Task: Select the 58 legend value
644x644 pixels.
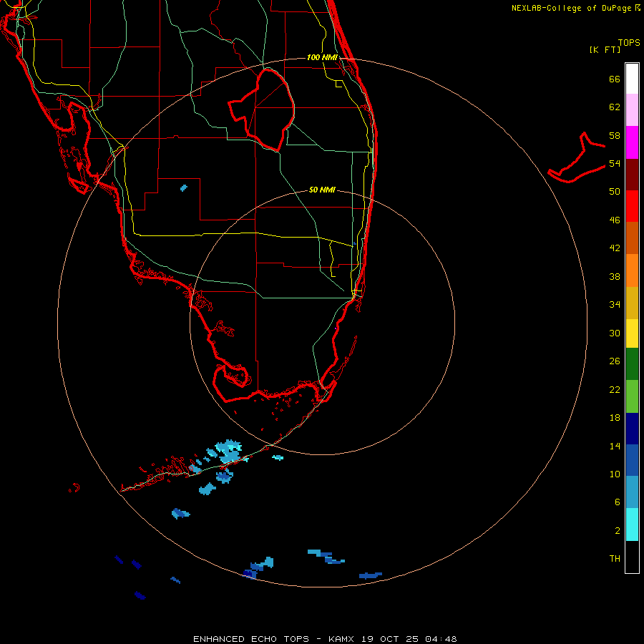Action: tap(615, 135)
